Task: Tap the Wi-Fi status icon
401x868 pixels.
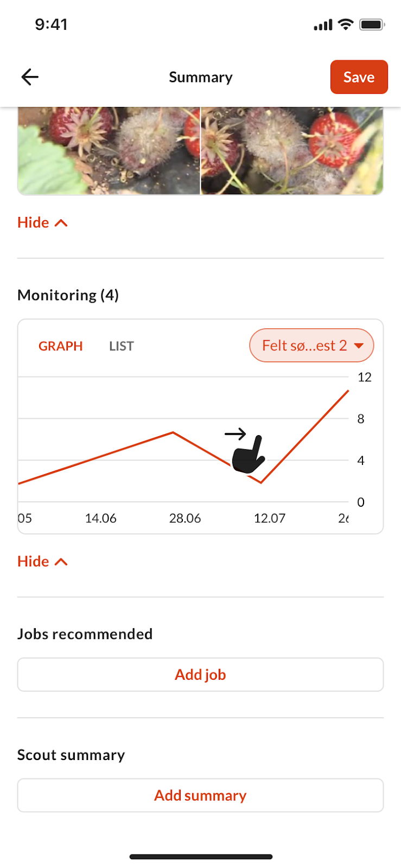Action: (345, 24)
